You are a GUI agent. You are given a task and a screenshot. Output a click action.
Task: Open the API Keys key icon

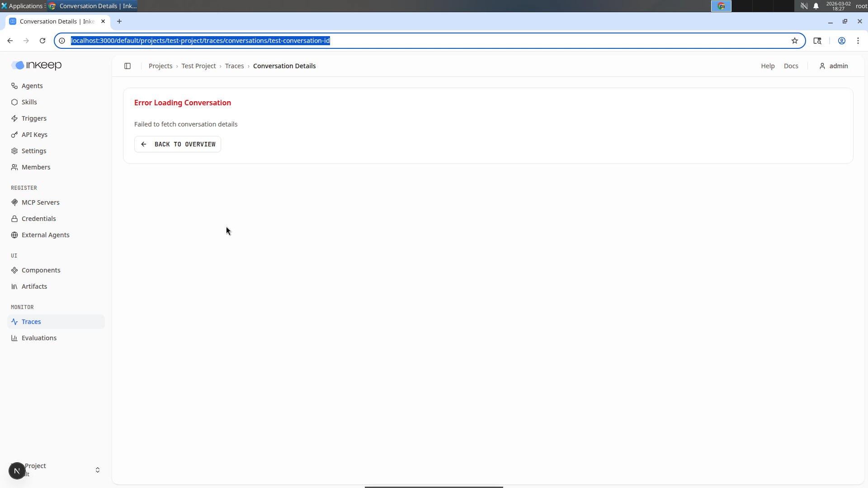[14, 135]
